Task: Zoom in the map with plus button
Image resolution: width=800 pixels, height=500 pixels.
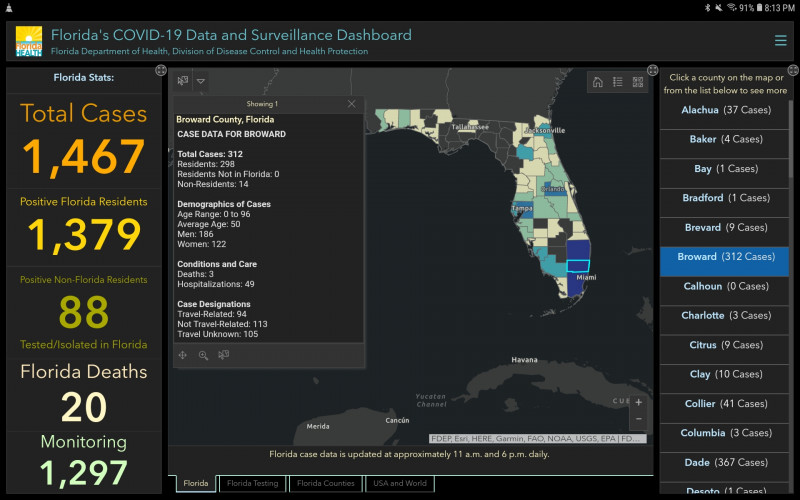Action: [x=638, y=402]
